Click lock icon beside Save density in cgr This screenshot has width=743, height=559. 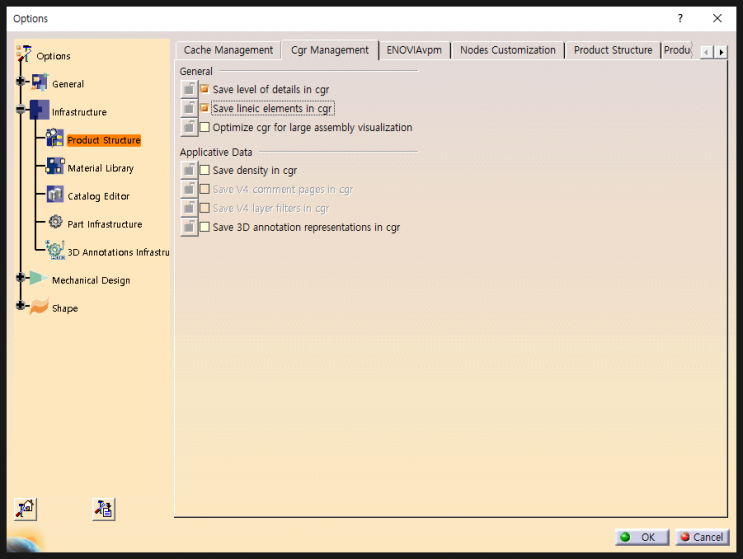[x=189, y=170]
